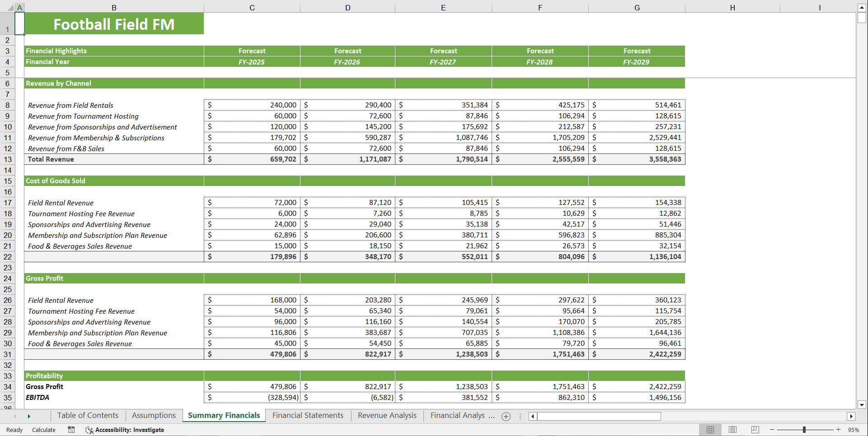The width and height of the screenshot is (868, 436).
Task: Open the Financial Statements tab
Action: tap(308, 415)
